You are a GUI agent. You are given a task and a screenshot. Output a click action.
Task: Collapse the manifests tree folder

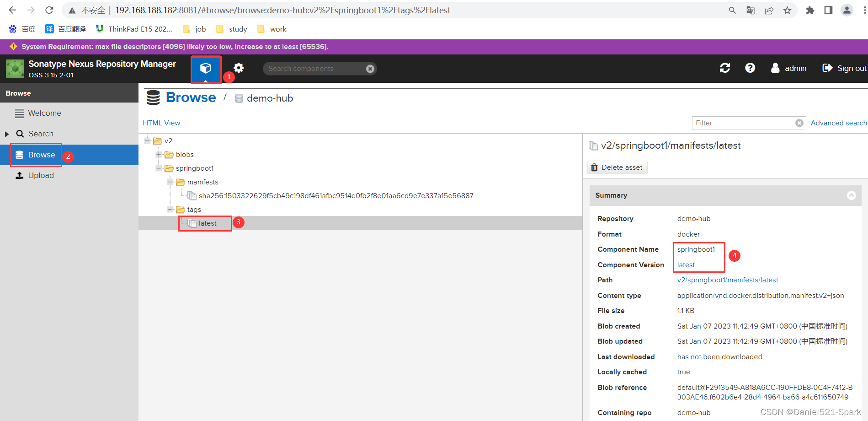(x=170, y=182)
